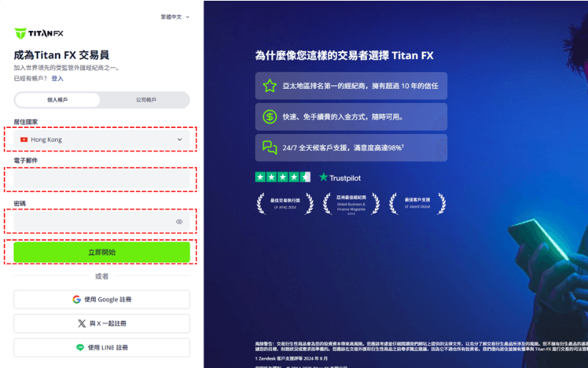Viewport: 588px width, 368px height.
Task: Click the Trustpilot star rating bar
Action: tap(283, 177)
